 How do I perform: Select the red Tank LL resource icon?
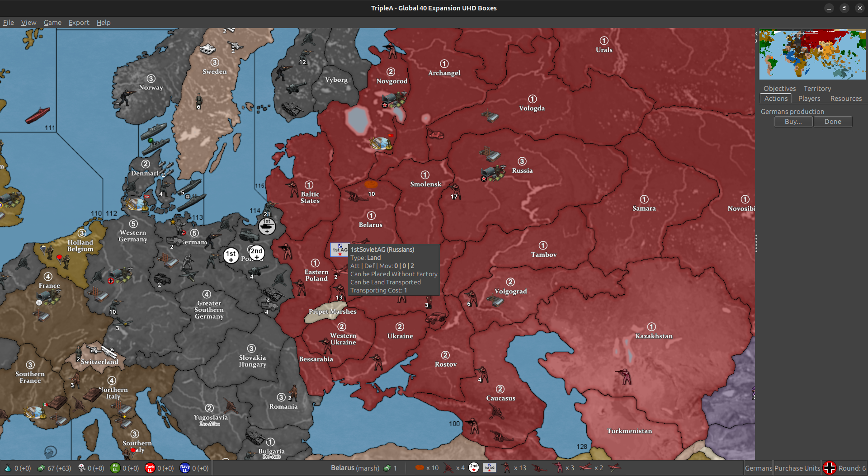coord(150,468)
